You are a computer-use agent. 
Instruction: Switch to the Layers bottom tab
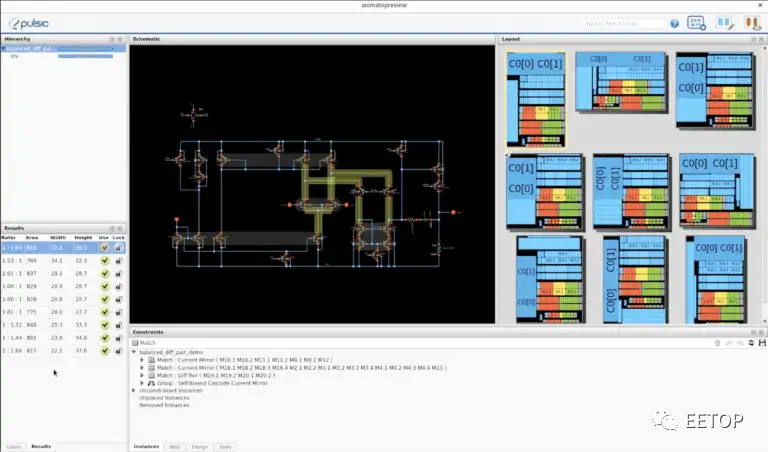14,447
